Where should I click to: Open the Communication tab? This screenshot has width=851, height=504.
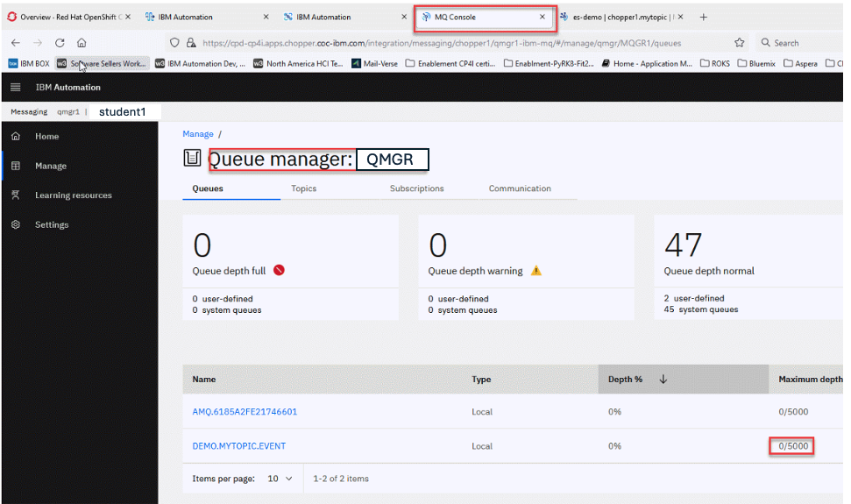pos(520,188)
